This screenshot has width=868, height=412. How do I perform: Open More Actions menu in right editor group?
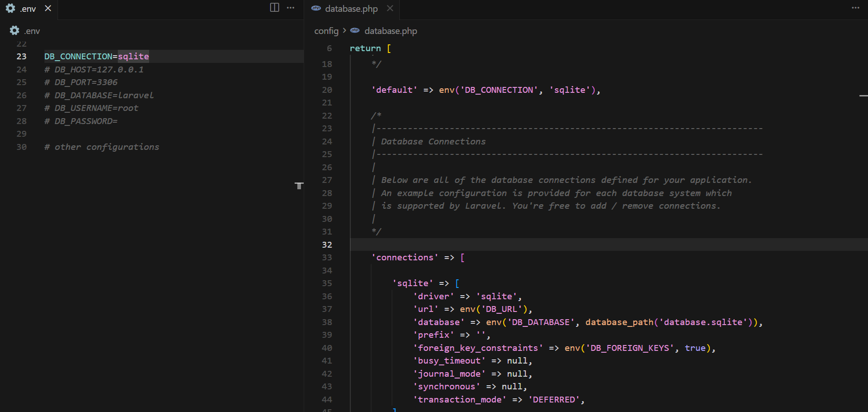click(x=855, y=8)
